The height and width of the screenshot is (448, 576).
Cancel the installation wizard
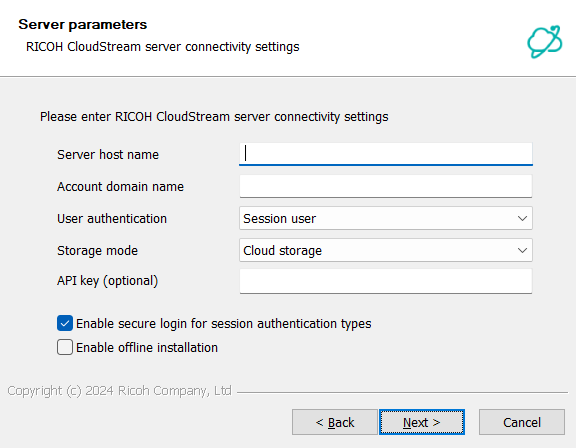coord(522,422)
